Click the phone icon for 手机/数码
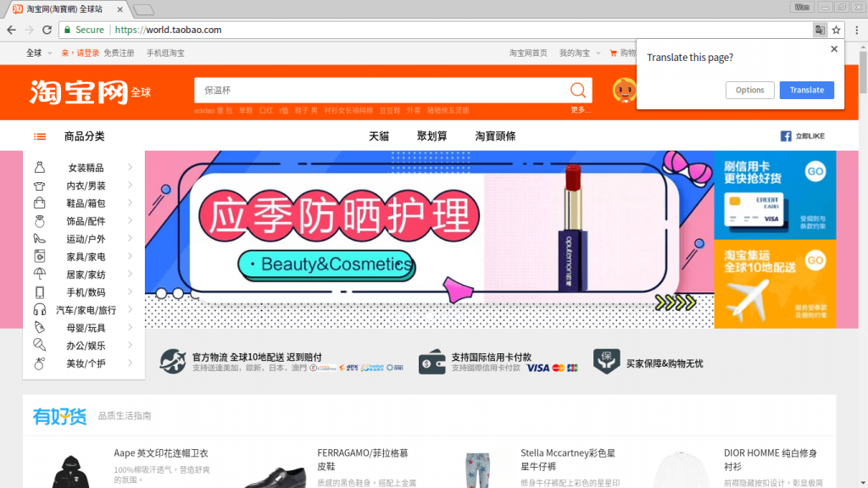The image size is (868, 488). [x=39, y=292]
